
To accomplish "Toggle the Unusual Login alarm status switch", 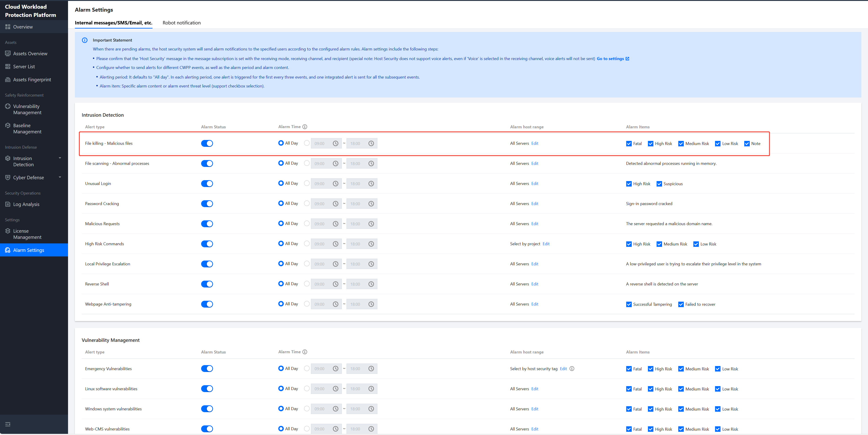I will (207, 184).
